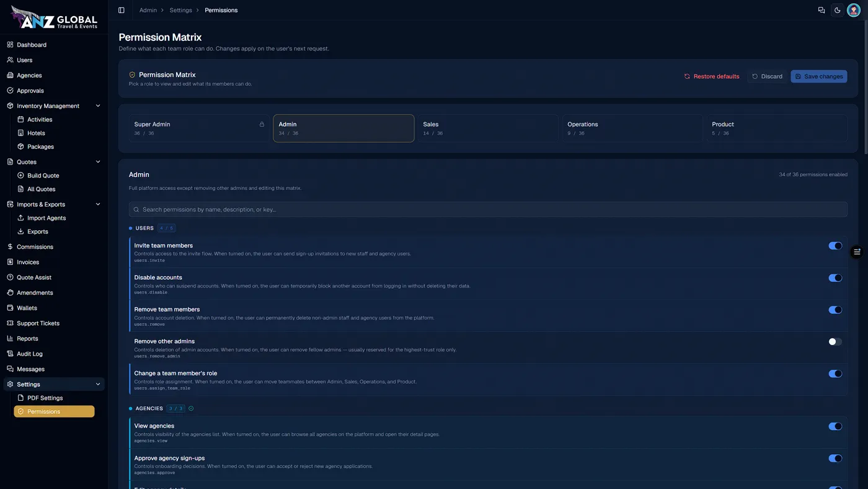
Task: Collapse the Imports & Exports section
Action: (98, 204)
